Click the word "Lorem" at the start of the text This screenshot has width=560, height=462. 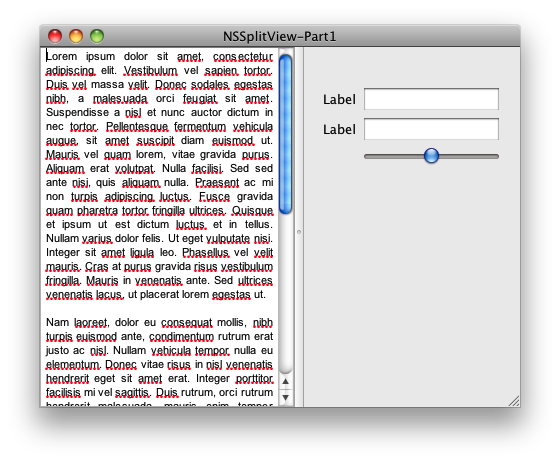click(x=61, y=56)
